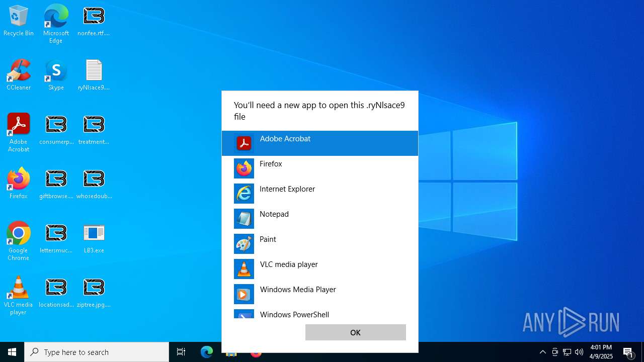Select Notepad to open the file
The image size is (644, 362).
click(319, 219)
